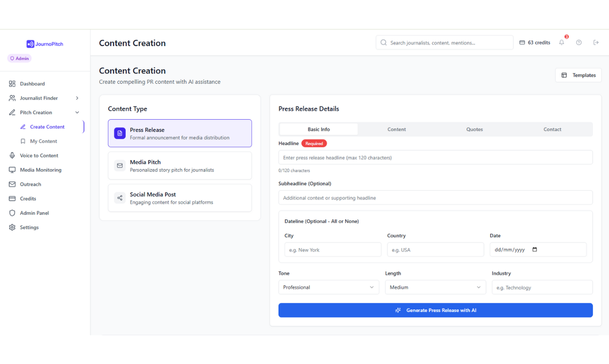The width and height of the screenshot is (609, 364).
Task: Open the Length dropdown
Action: coord(435,287)
